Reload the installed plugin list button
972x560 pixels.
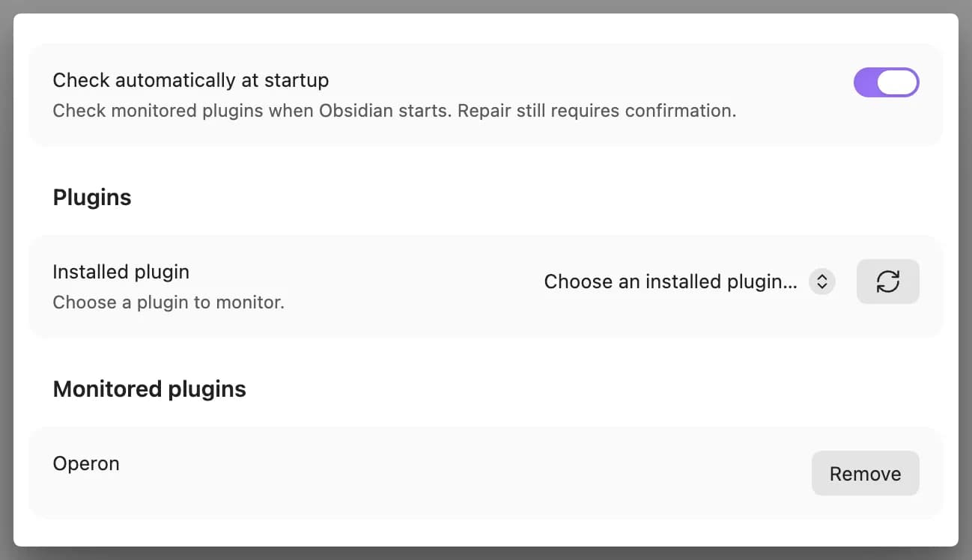click(x=887, y=281)
